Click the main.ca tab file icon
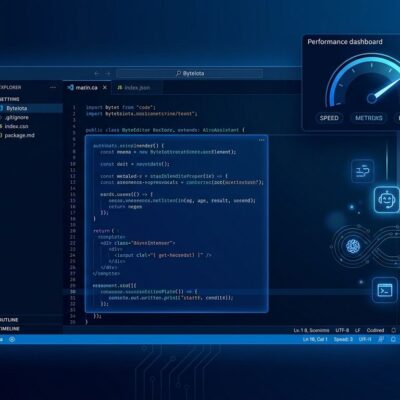This screenshot has width=400, height=400. click(70, 87)
